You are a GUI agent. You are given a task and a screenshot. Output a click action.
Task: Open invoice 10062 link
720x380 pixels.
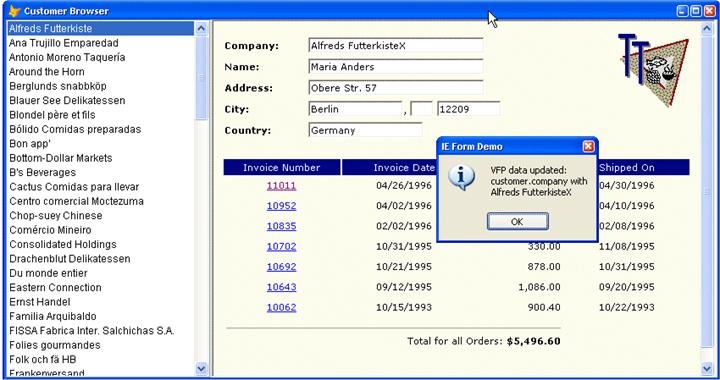[x=281, y=307]
